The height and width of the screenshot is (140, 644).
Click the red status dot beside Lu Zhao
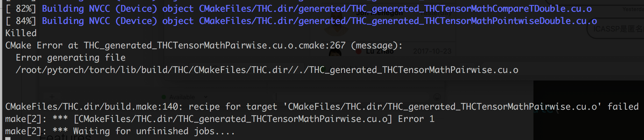pyautogui.click(x=359, y=52)
